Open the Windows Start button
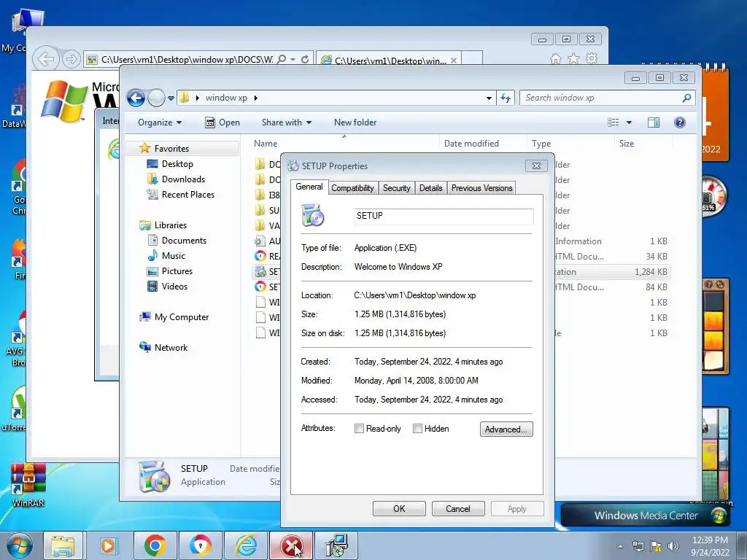Screen dimensions: 747x560 (20, 545)
